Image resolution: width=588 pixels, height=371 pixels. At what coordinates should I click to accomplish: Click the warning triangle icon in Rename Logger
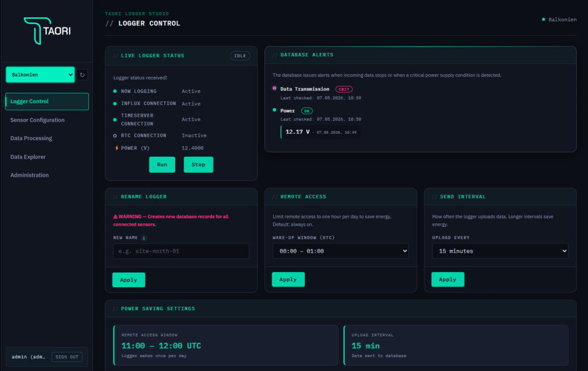(115, 217)
